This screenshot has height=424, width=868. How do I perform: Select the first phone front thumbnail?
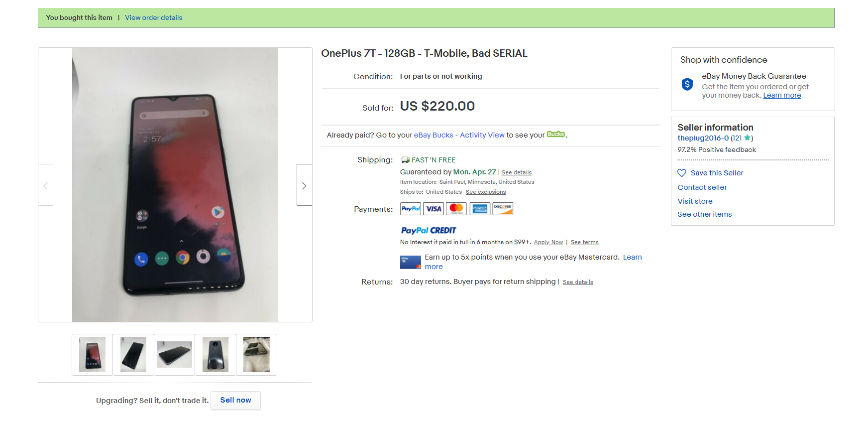pos(93,355)
